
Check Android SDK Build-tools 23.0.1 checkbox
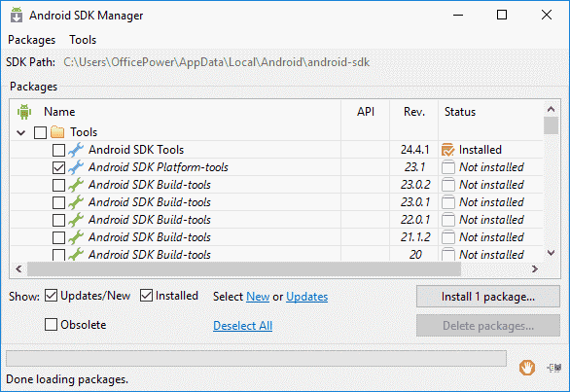(58, 202)
